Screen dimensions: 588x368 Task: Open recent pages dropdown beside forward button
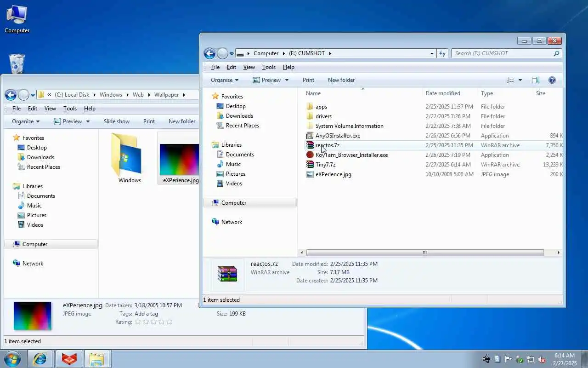click(232, 53)
